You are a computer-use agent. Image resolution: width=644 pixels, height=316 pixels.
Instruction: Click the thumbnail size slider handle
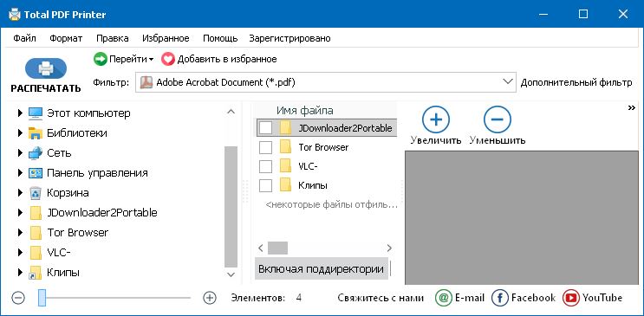pos(42,298)
